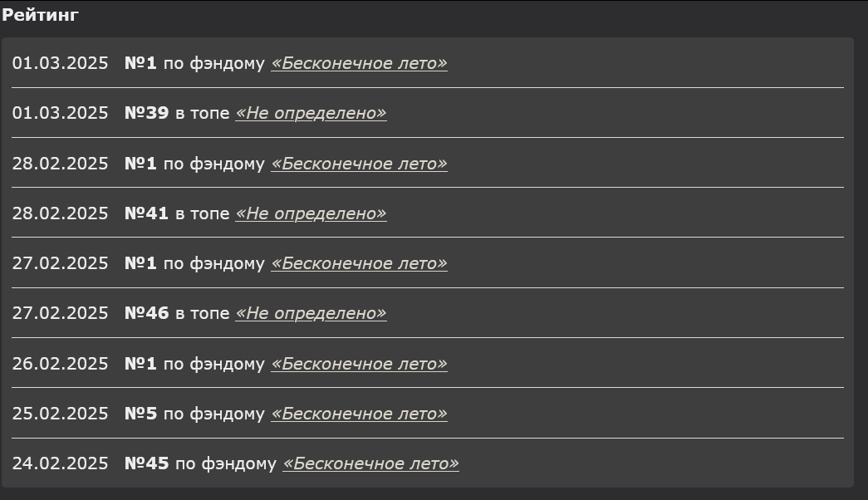Open «Бесконечное лето» link in №45 row

[x=370, y=463]
